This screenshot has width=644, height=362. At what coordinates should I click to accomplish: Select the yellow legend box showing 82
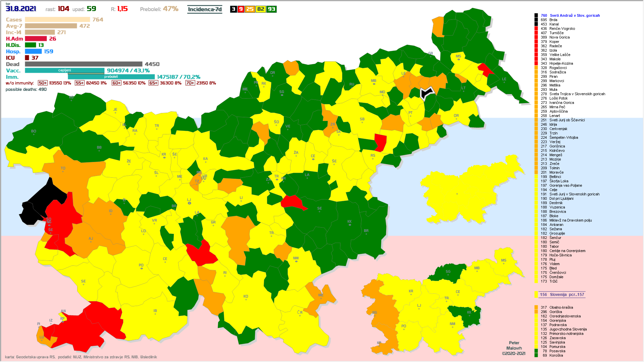261,9
